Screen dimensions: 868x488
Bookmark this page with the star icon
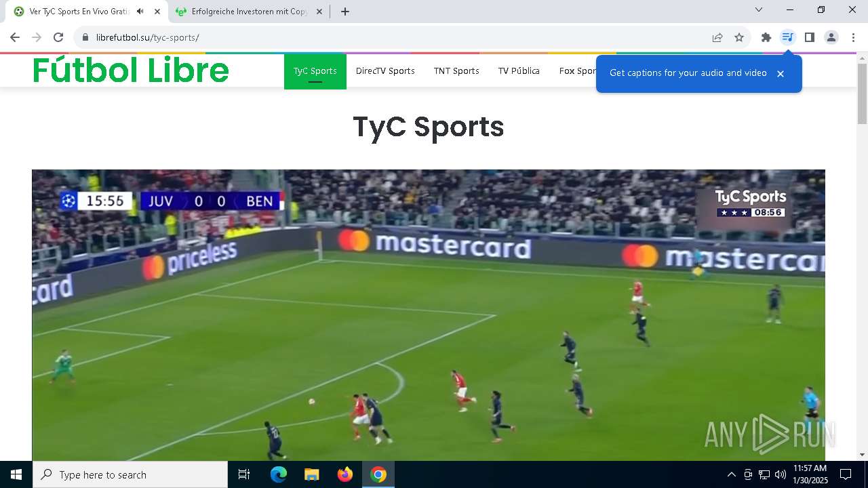click(x=739, y=37)
